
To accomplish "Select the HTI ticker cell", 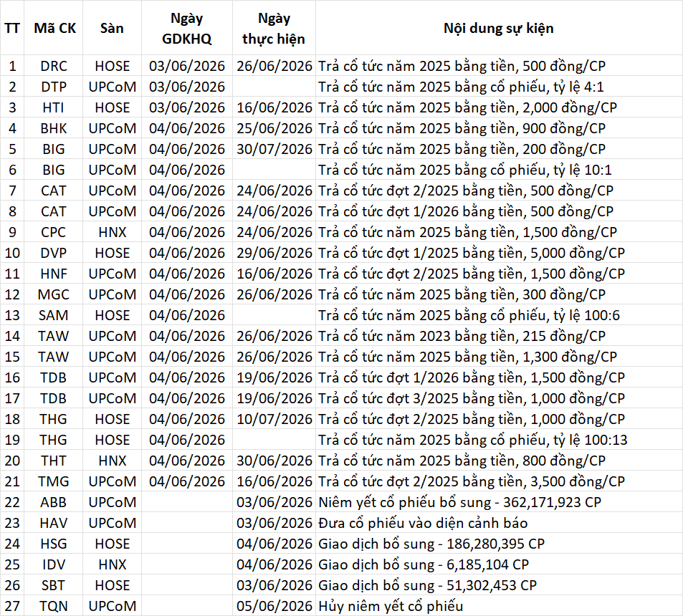I will click(54, 107).
